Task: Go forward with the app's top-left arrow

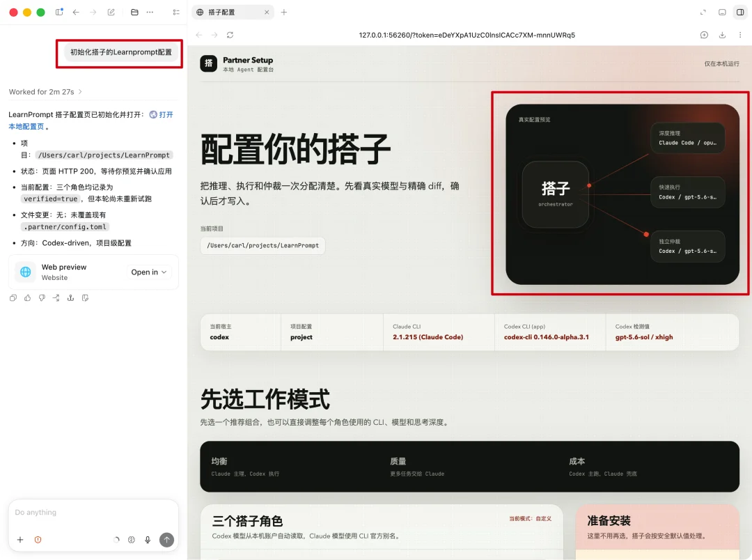Action: click(93, 12)
